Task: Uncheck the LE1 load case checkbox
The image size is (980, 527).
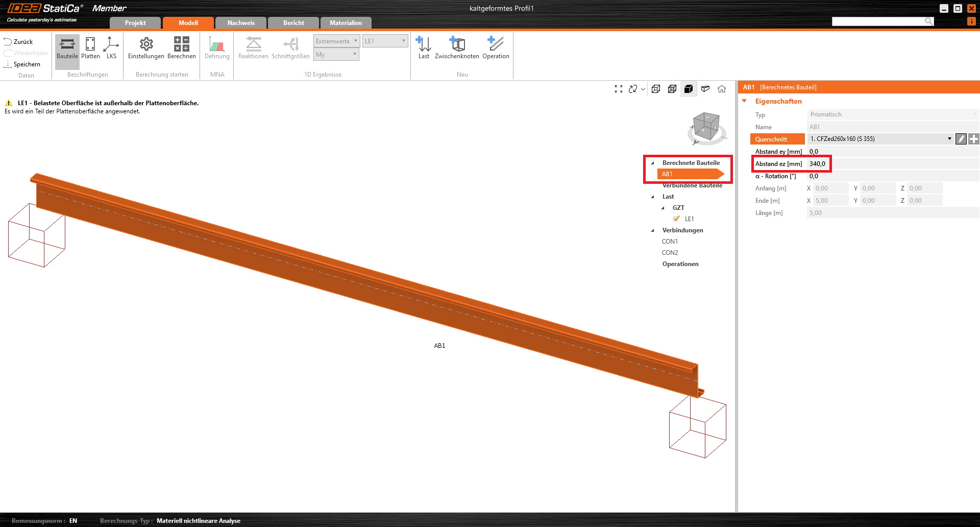Action: click(x=676, y=219)
